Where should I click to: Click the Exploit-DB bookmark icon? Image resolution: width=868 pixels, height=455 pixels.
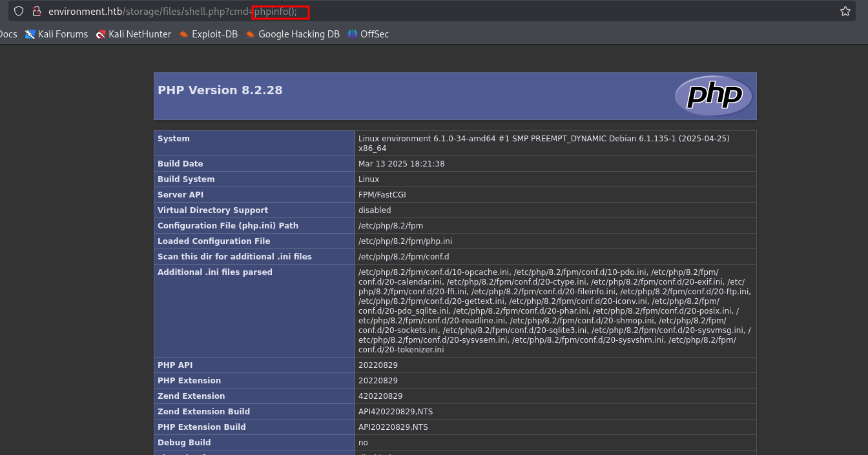184,34
